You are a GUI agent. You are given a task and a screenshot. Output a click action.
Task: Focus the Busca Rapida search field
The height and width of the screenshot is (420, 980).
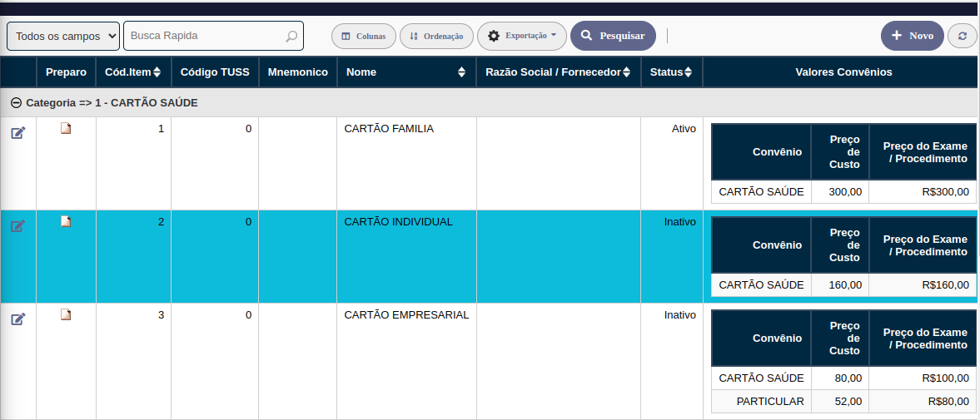[204, 37]
